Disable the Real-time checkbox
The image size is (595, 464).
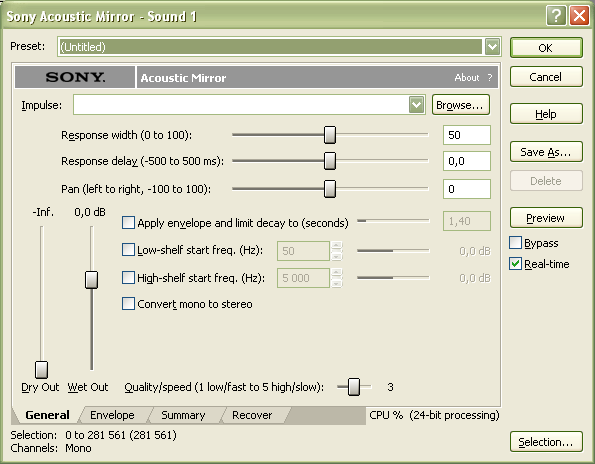point(515,264)
